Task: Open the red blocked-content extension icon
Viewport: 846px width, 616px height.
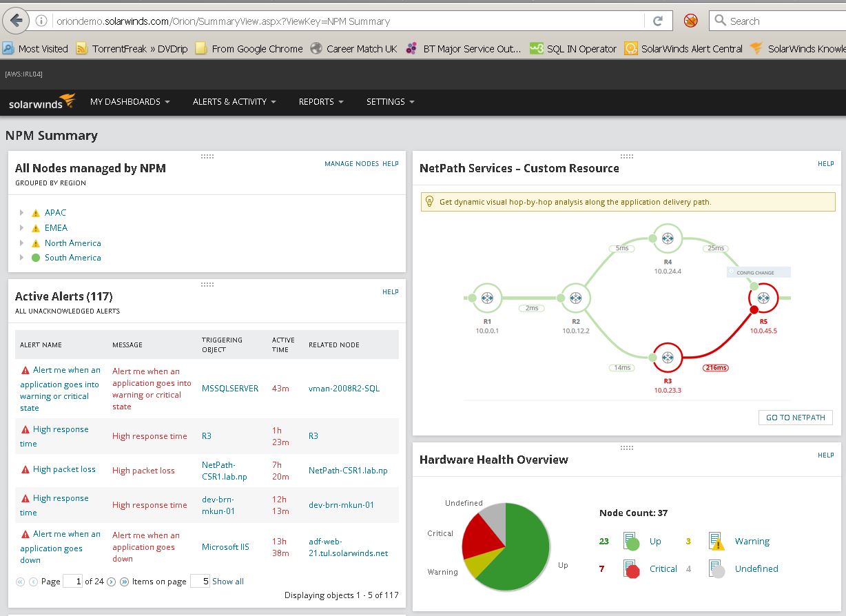Action: tap(690, 21)
